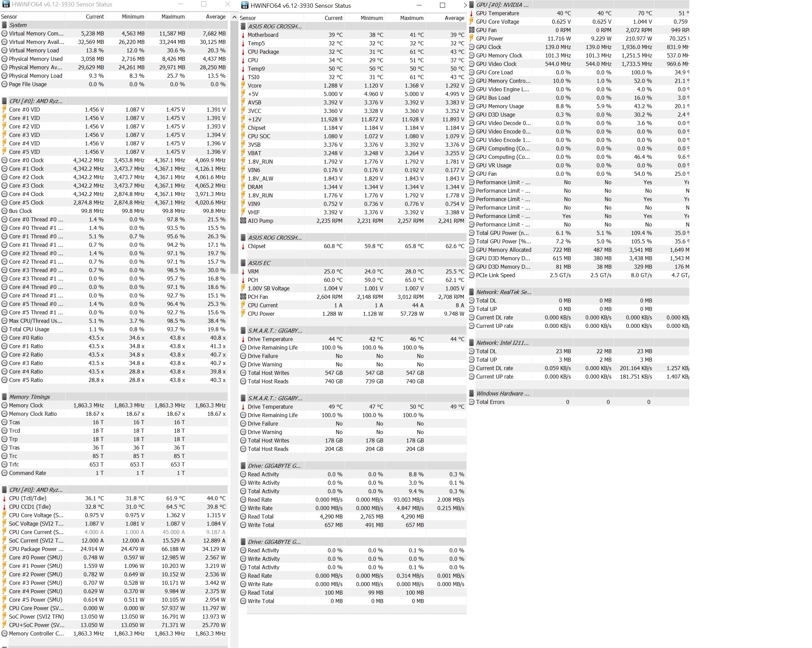The height and width of the screenshot is (648, 812).
Task: Click the Vcore voltage lightning icon
Action: point(243,86)
